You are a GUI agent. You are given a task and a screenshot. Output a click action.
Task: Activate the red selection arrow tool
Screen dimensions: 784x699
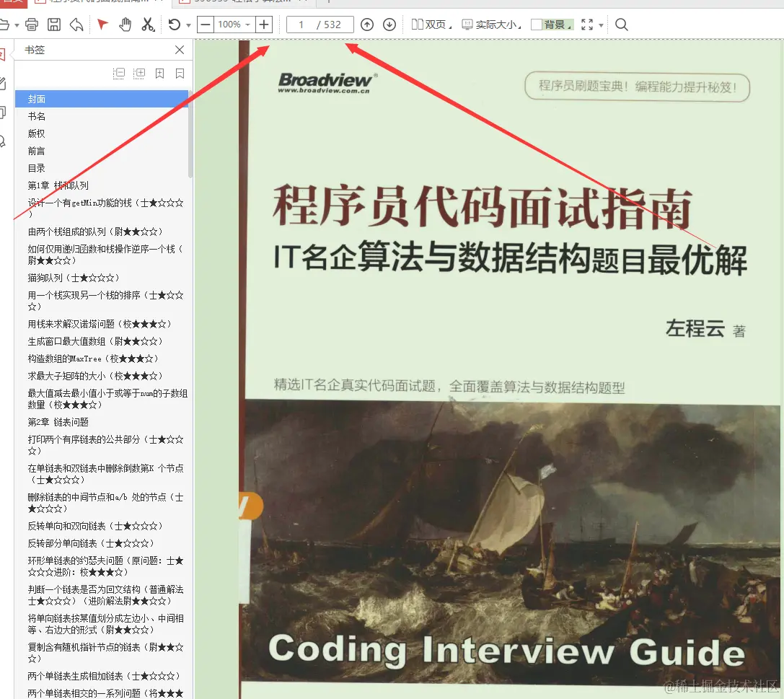coord(102,24)
